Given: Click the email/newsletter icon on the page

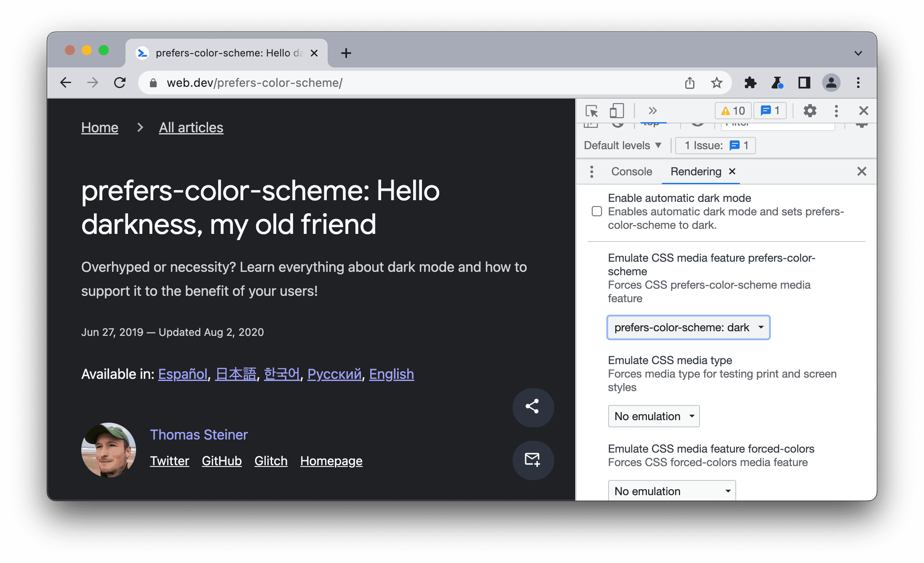Looking at the screenshot, I should pos(533,459).
